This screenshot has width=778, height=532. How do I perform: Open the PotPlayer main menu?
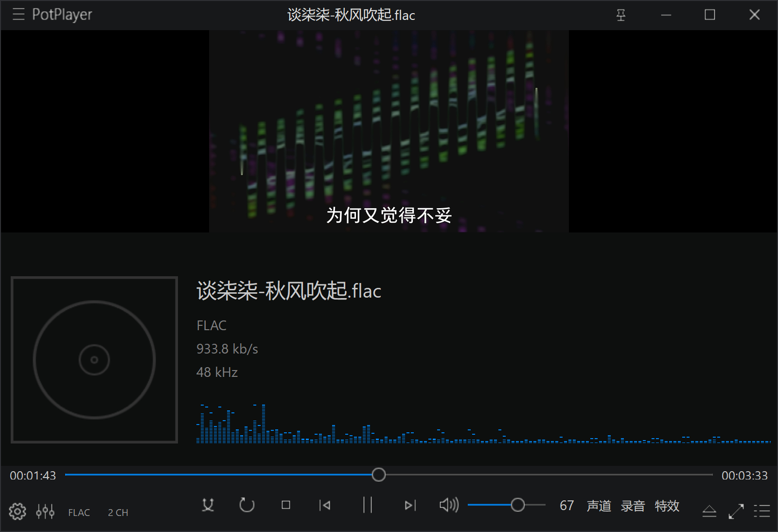click(18, 15)
